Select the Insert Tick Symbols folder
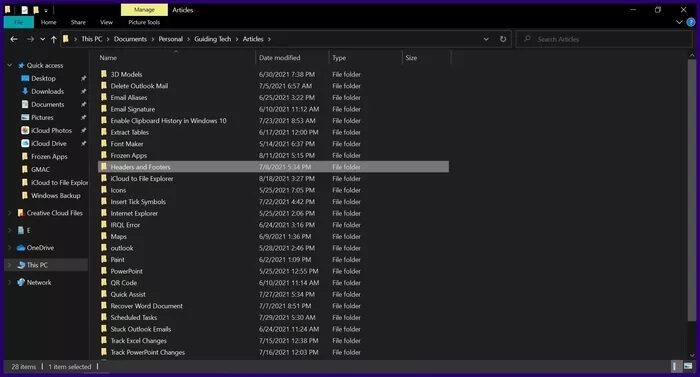Screen dimensions: 700x377 pyautogui.click(x=138, y=202)
